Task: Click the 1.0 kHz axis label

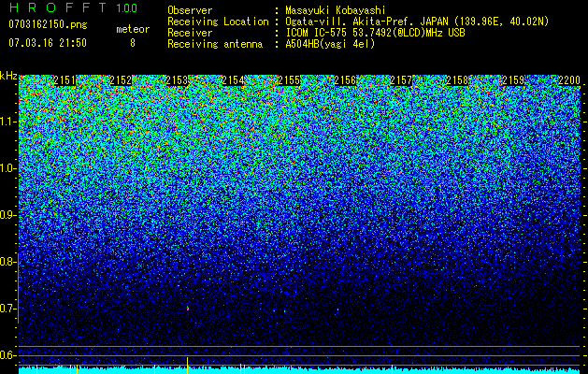Action: click(x=7, y=168)
